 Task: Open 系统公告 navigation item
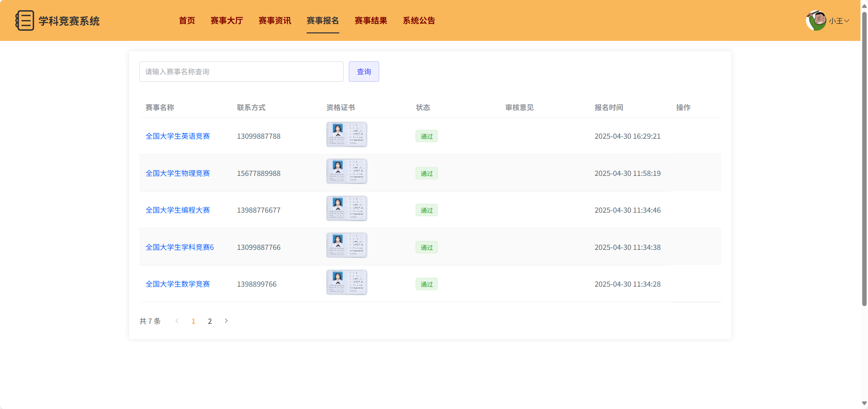[419, 20]
